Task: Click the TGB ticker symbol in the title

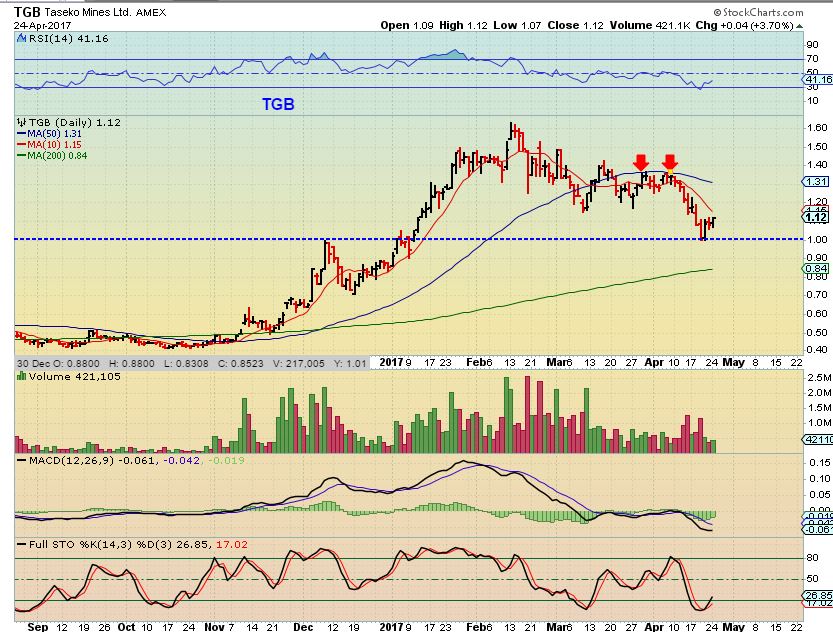Action: (x=27, y=12)
